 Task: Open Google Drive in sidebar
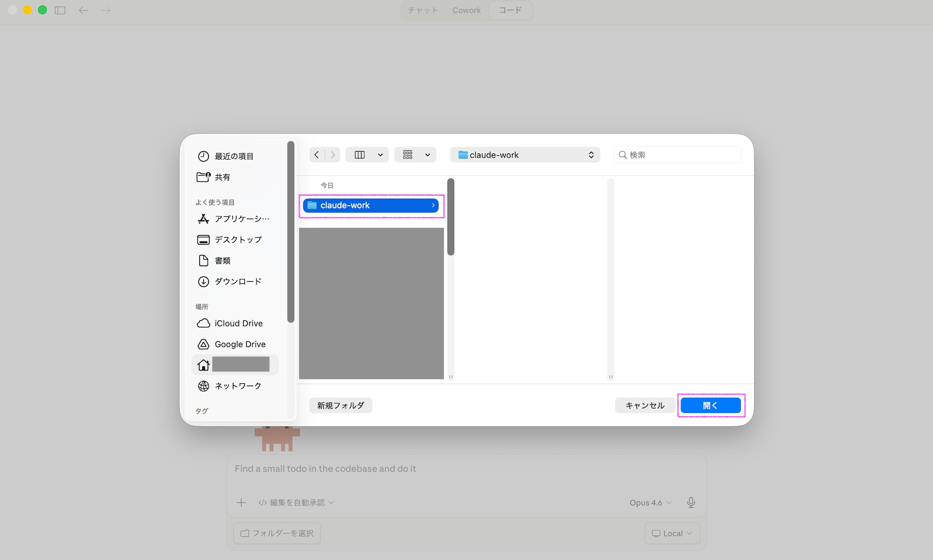pyautogui.click(x=240, y=344)
